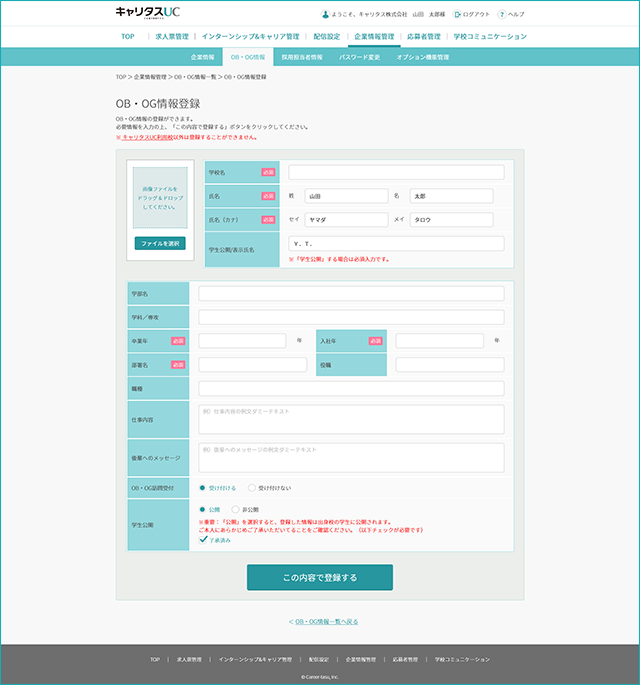Image resolution: width=640 pixels, height=685 pixels.
Task: Focus the 部署名 input field
Action: [253, 365]
